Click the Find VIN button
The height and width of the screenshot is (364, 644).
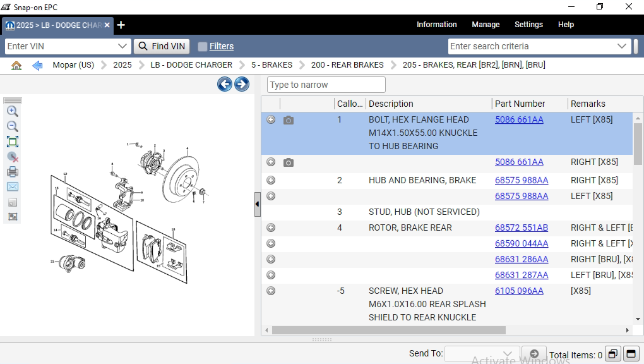click(x=162, y=46)
